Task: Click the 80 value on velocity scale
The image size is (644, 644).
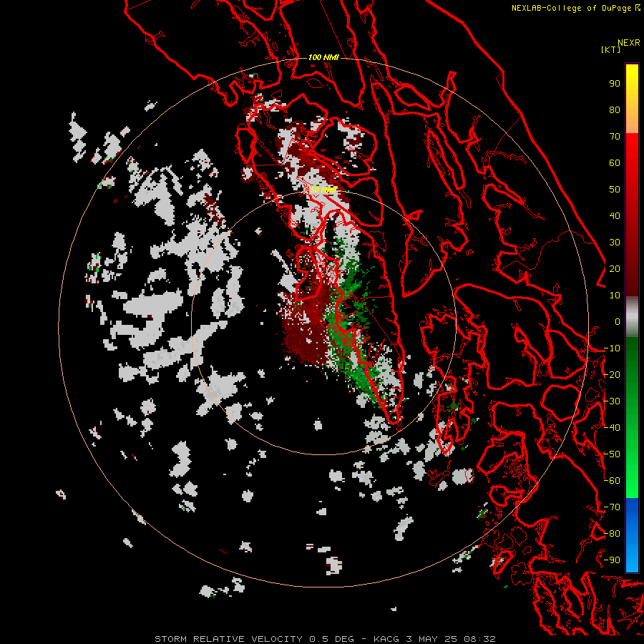Action: pyautogui.click(x=615, y=110)
